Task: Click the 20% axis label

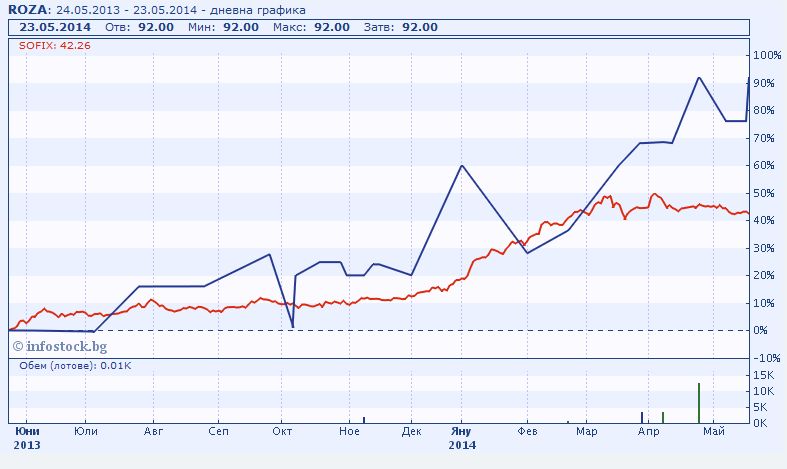Action: [764, 276]
